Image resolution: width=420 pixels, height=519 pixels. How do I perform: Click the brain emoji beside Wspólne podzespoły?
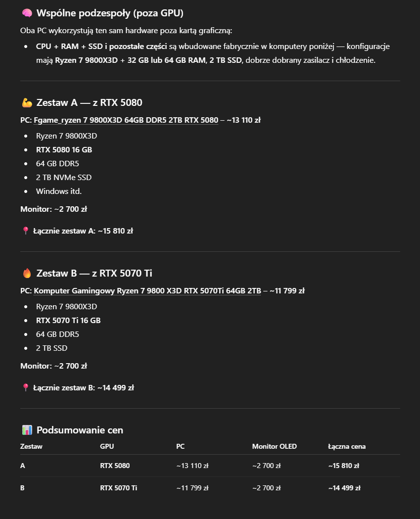27,13
